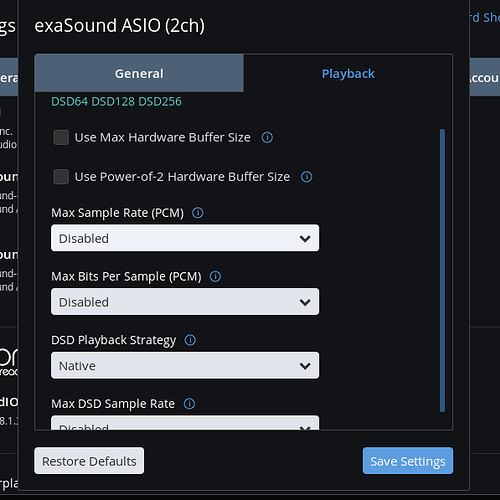Image resolution: width=500 pixels, height=500 pixels.
Task: Switch to the General tab
Action: tap(139, 73)
